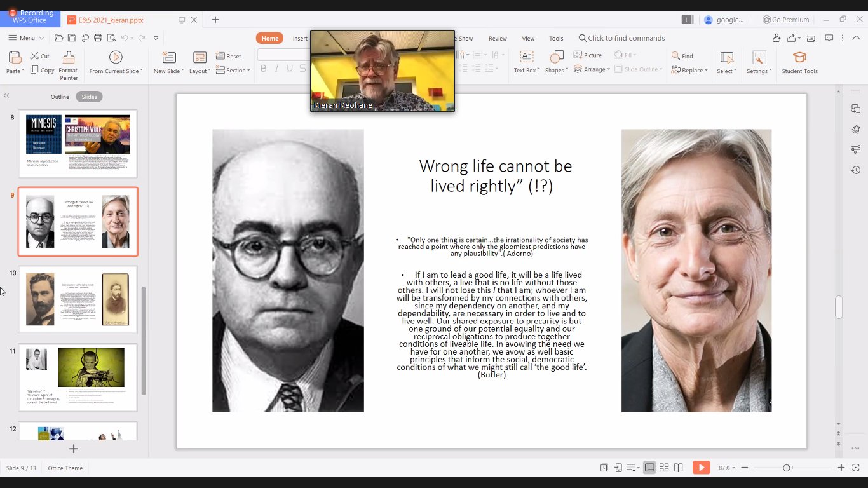
Task: Click in the find commands search box
Action: [621, 38]
